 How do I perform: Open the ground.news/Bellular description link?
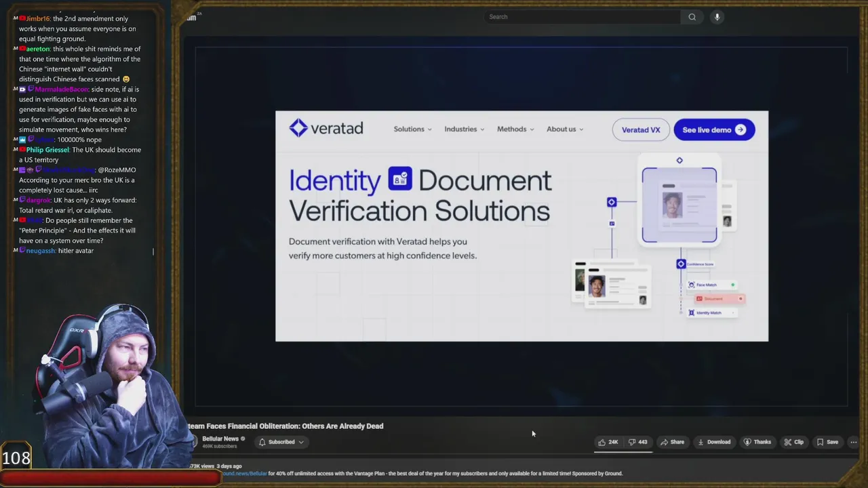point(244,473)
